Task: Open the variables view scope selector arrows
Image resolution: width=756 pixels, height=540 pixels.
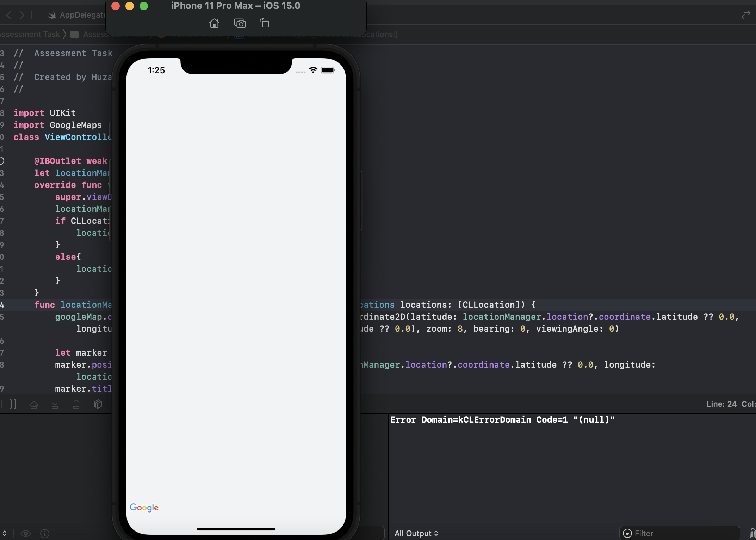Action: (x=4, y=533)
